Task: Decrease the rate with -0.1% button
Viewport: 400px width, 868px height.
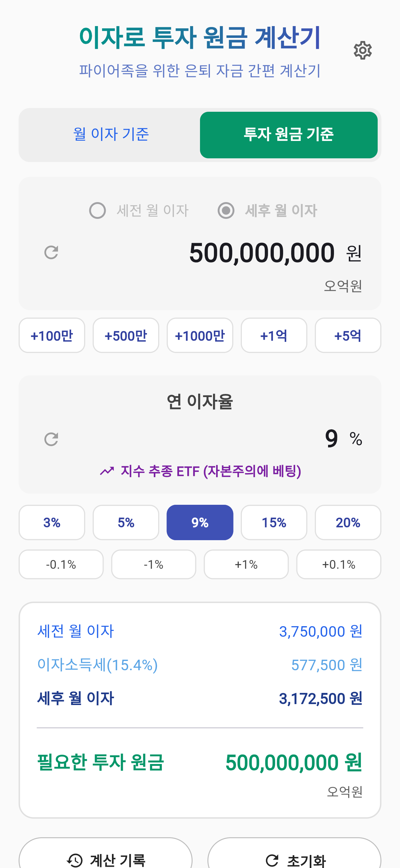Action: 61,564
